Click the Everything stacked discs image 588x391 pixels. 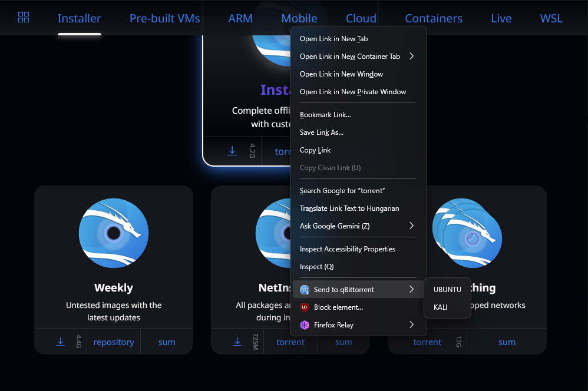467,233
